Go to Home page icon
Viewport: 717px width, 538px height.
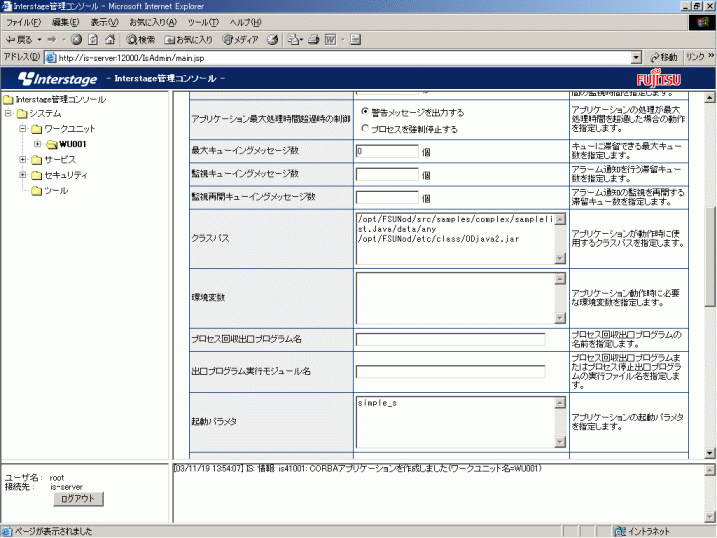coord(110,40)
